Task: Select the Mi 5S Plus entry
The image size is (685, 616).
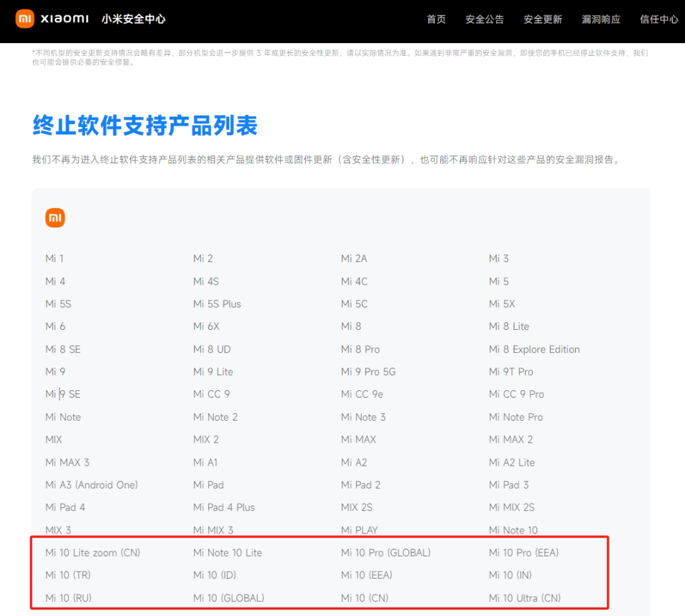Action: pos(217,304)
